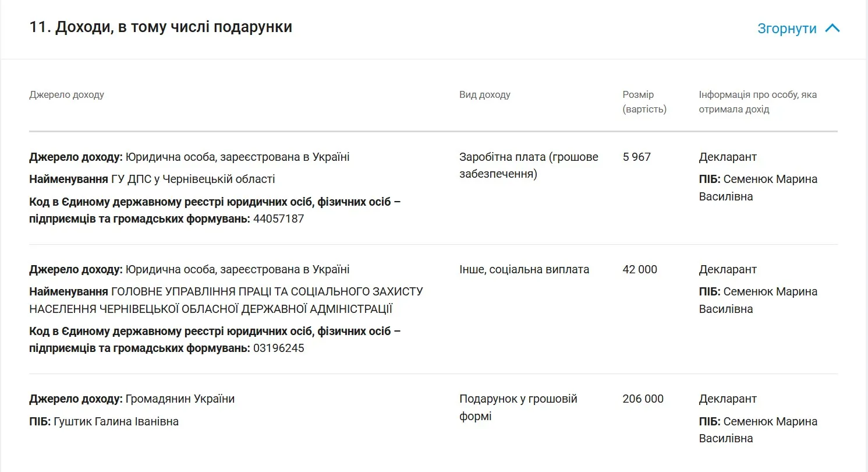
Task: Click the 'Інформація про особу' column header
Action: (x=757, y=102)
